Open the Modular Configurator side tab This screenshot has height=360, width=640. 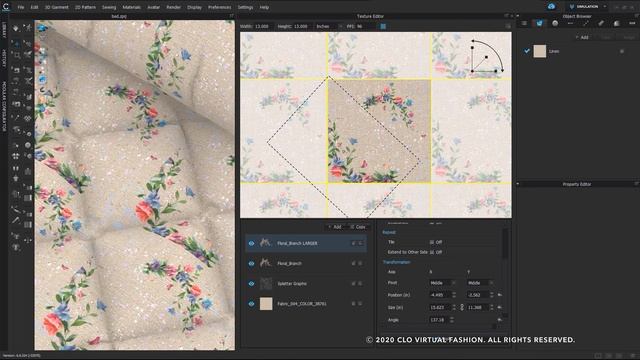[4, 106]
